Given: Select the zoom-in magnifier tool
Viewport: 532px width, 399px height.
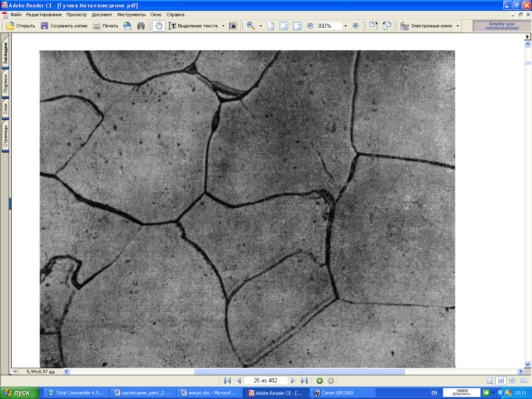Looking at the screenshot, I should pos(251,26).
